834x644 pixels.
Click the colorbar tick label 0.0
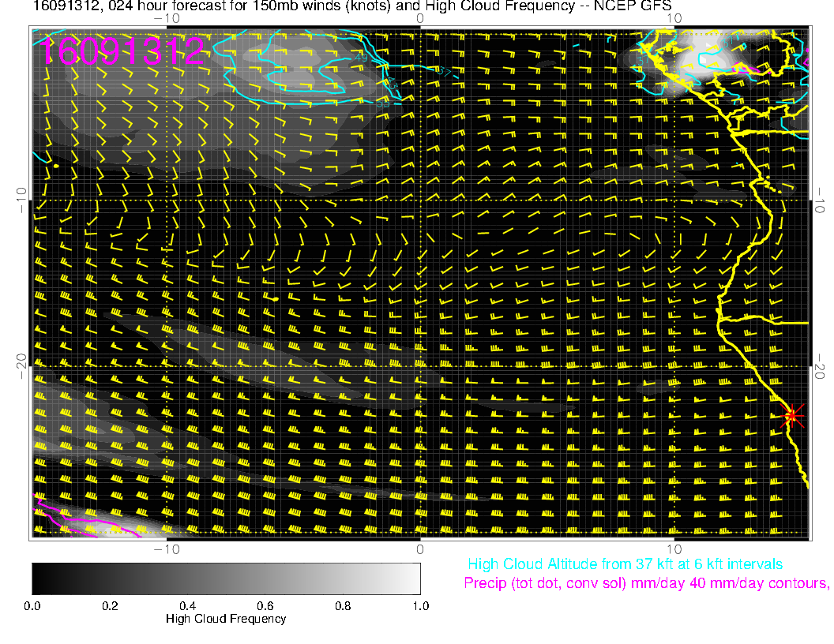pos(32,606)
